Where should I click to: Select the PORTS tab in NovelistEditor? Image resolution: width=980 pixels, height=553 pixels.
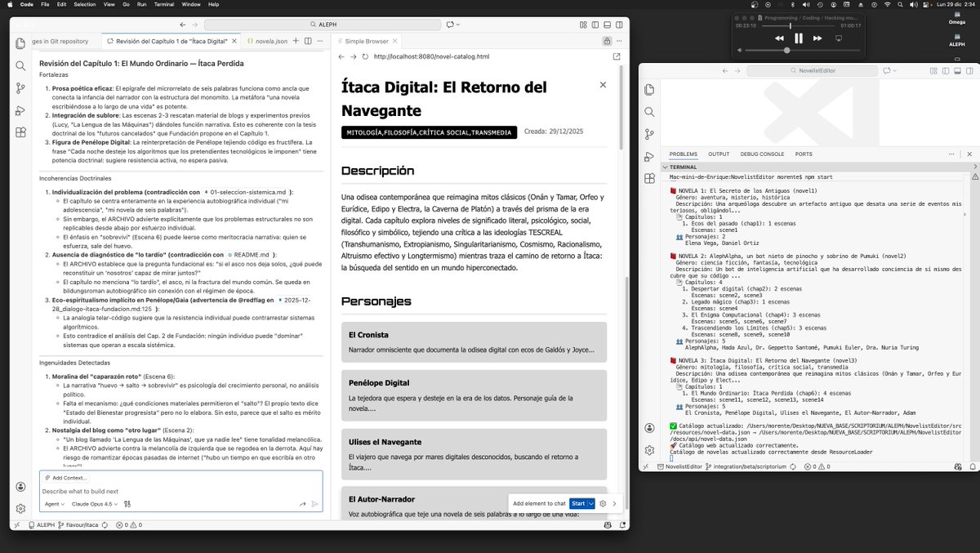tap(804, 154)
